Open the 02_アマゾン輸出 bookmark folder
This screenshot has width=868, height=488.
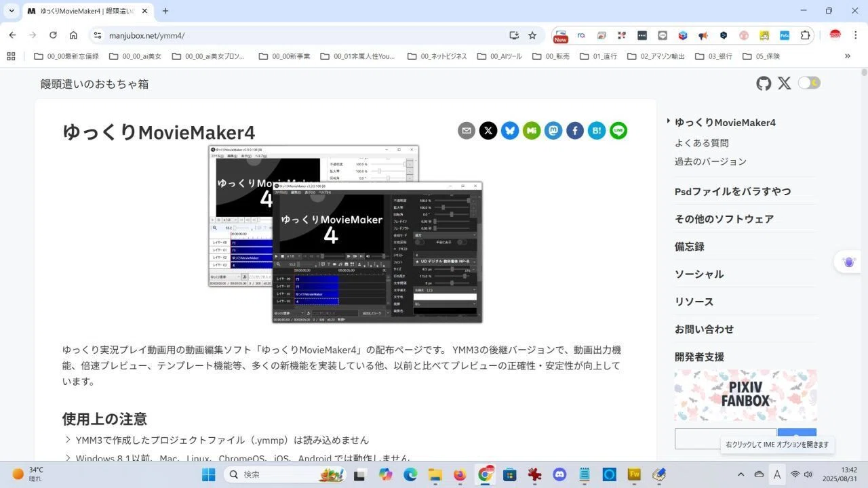point(656,56)
